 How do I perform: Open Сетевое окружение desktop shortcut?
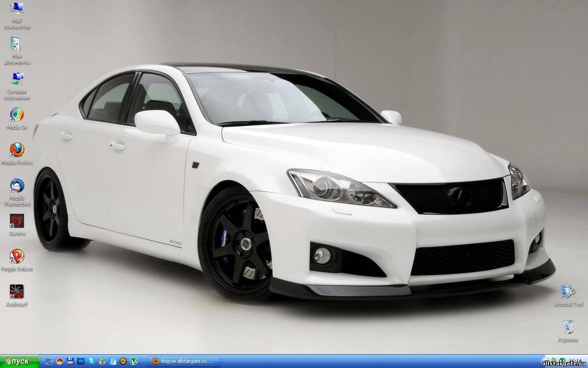tap(17, 80)
